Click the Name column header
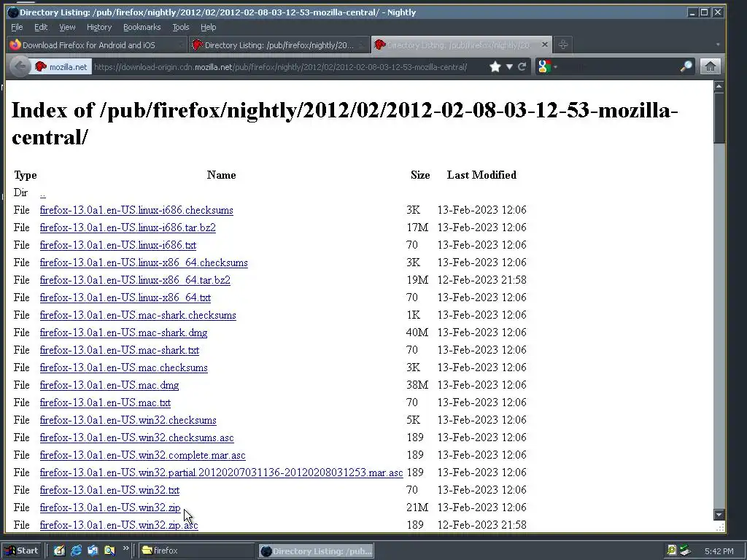Image resolution: width=747 pixels, height=560 pixels. click(221, 175)
